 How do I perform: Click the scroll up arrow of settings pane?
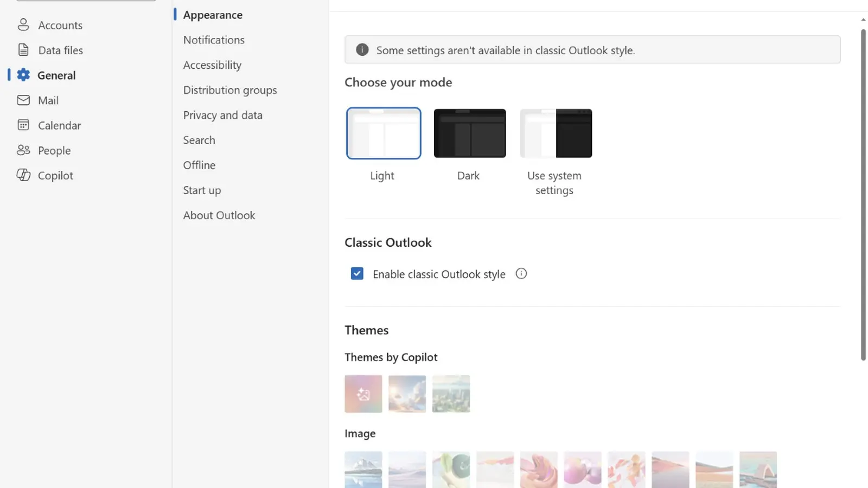pos(863,20)
